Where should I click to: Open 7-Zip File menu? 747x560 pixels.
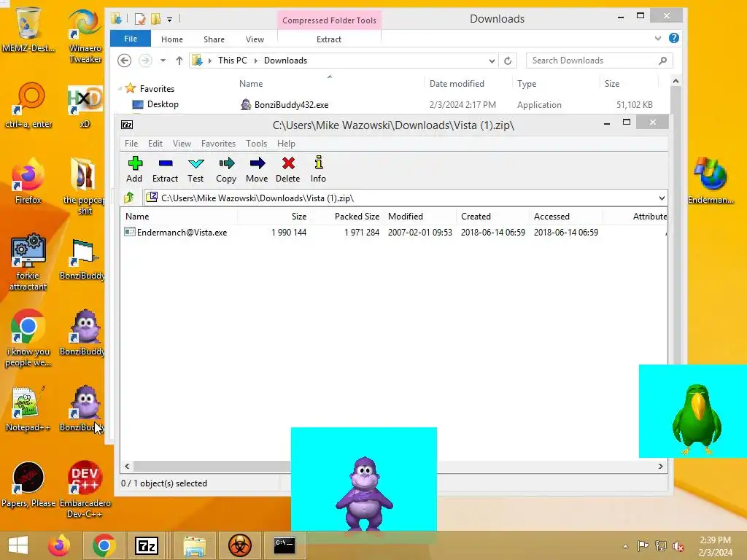pyautogui.click(x=131, y=144)
